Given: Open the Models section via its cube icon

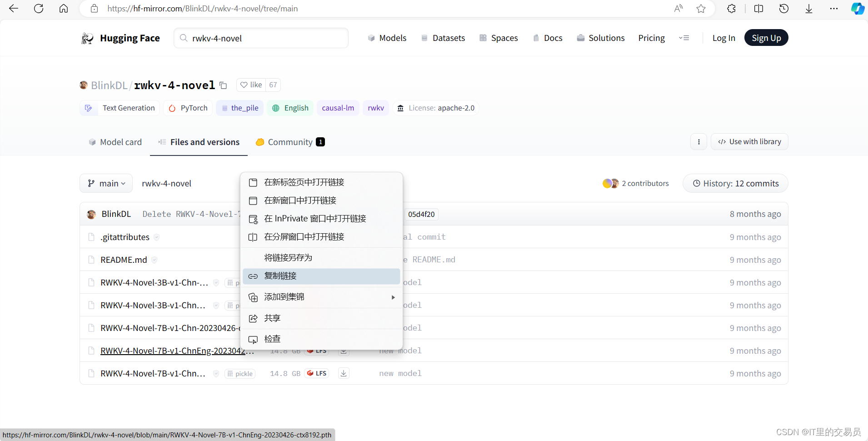Looking at the screenshot, I should [371, 38].
